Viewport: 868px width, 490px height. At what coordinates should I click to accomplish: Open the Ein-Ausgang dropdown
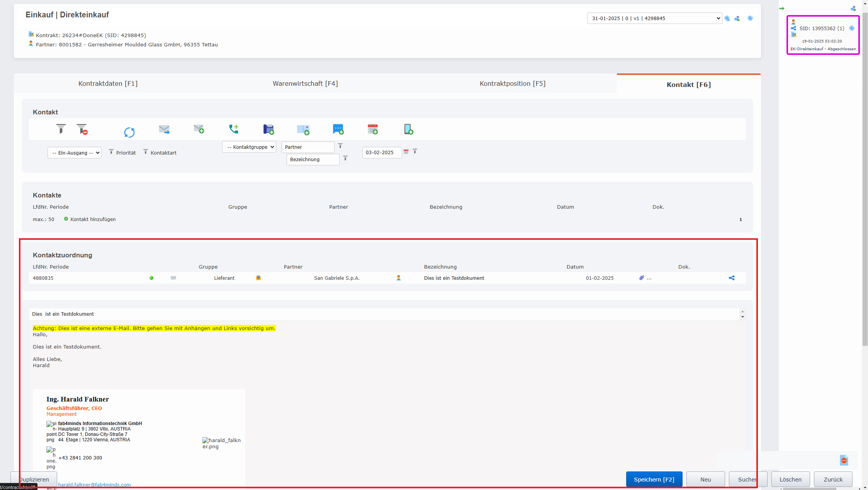point(75,153)
